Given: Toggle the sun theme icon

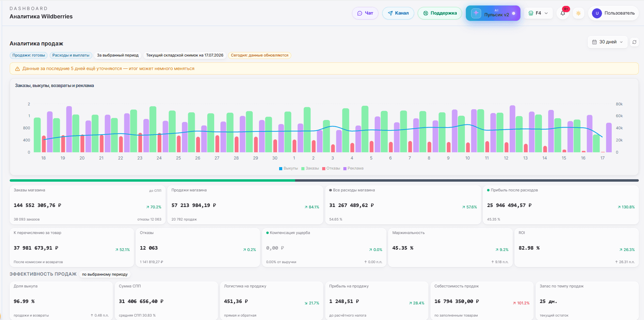Looking at the screenshot, I should pos(578,13).
